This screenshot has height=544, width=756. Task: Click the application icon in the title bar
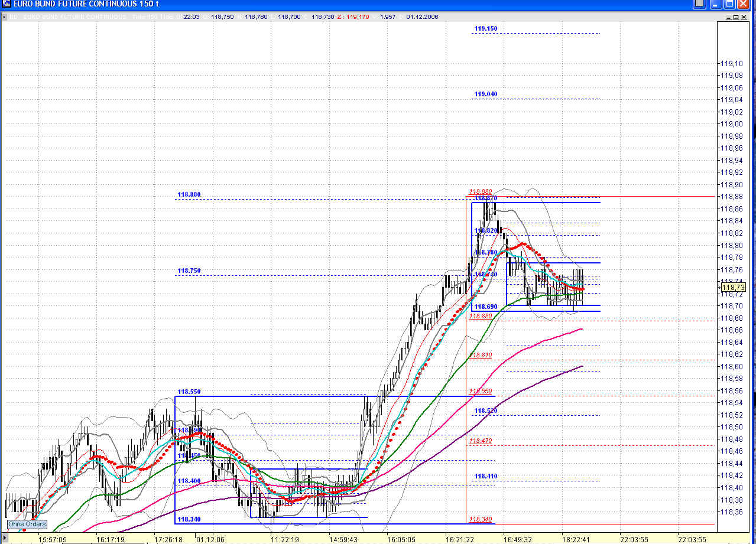tap(5, 5)
